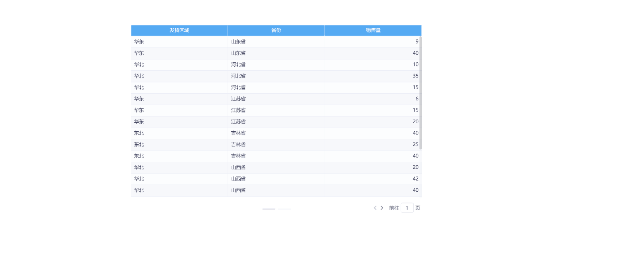Select the sales value 9 cell
Image resolution: width=644 pixels, height=280 pixels.
coord(373,42)
